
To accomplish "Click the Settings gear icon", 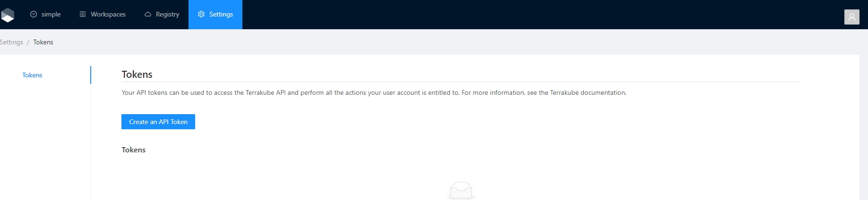I will [x=201, y=15].
